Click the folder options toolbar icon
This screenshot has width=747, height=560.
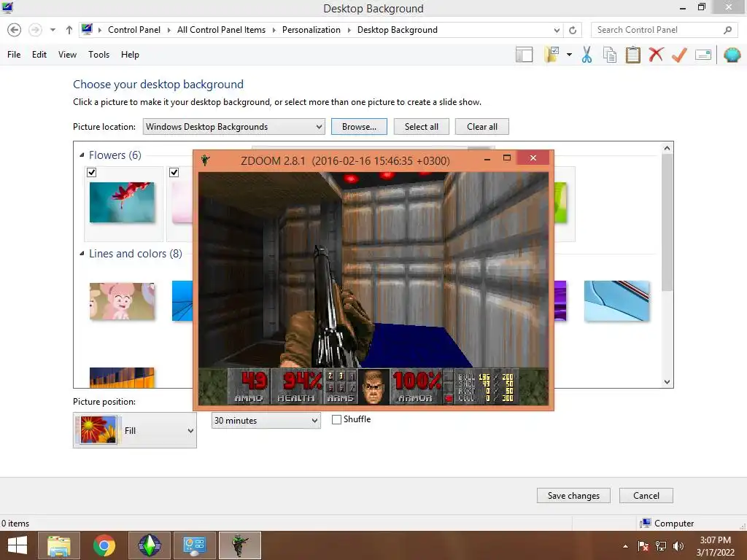552,54
